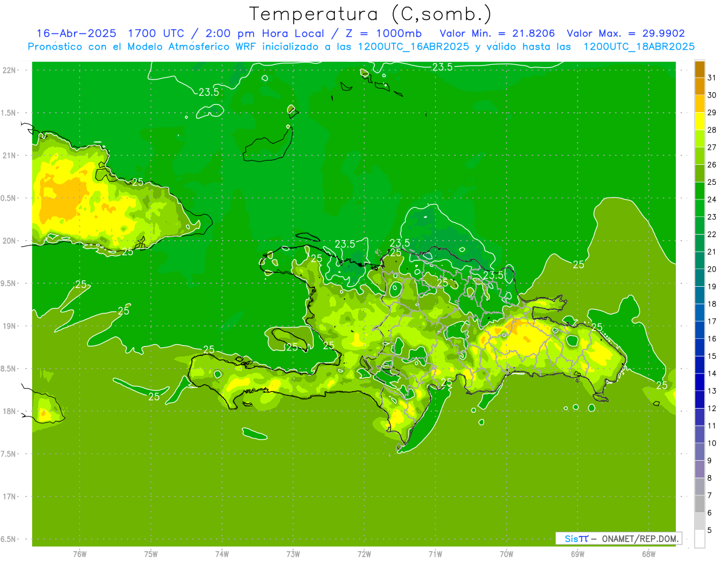Click legend value 9 on color bar
Screen dimensions: 728x562
pyautogui.click(x=710, y=461)
